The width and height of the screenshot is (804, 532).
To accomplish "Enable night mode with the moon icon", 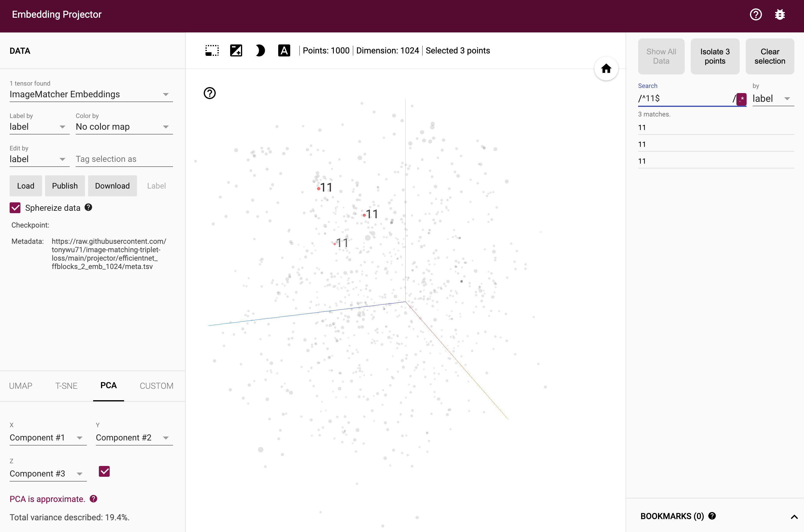I will pos(260,50).
